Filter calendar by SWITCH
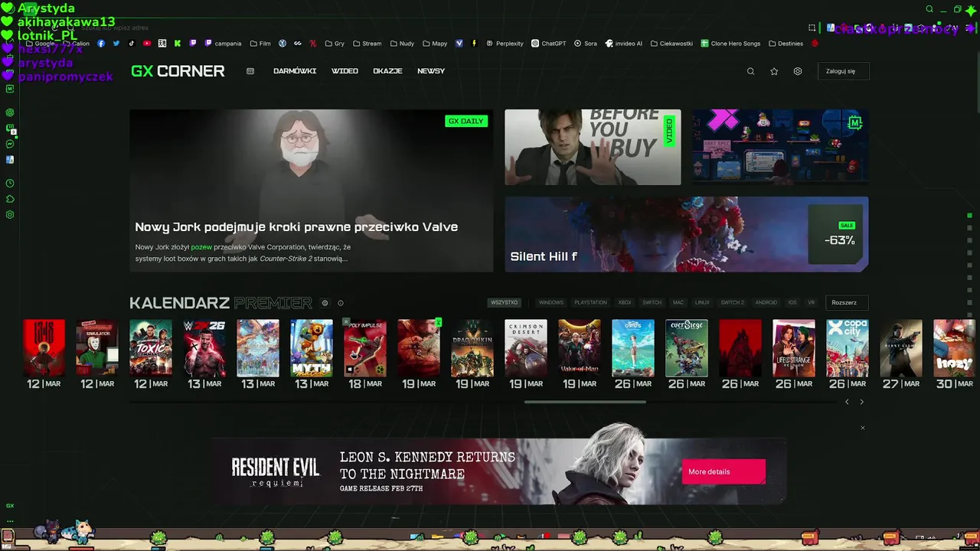Image resolution: width=980 pixels, height=551 pixels. (652, 302)
